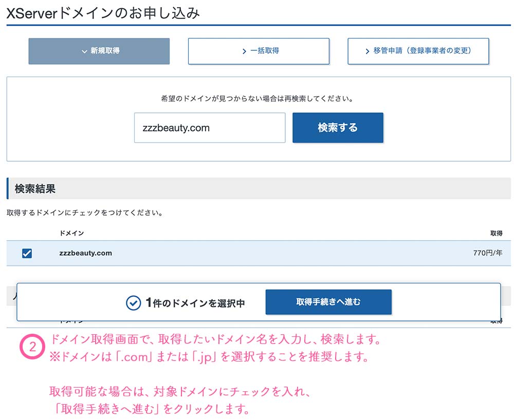
Task: Click the 取得 column header
Action: click(496, 233)
